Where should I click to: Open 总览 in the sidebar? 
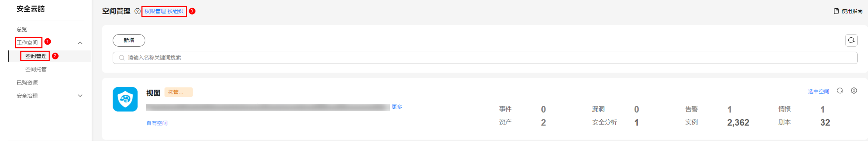[22, 29]
